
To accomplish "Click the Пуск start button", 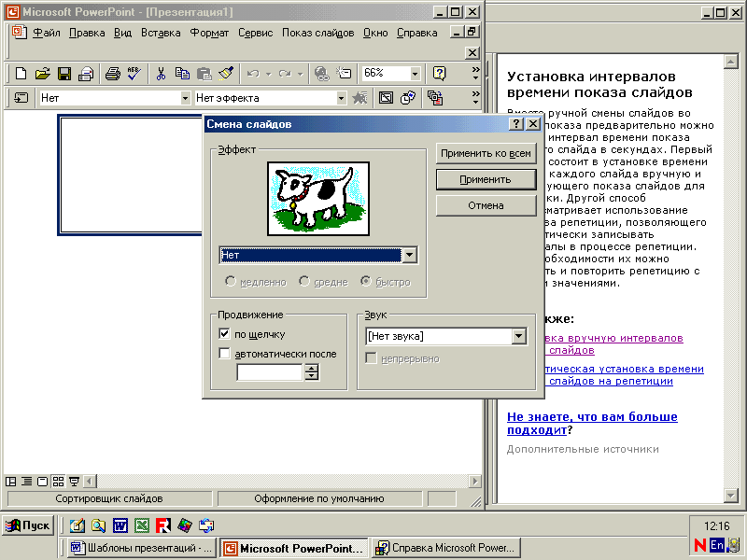I will point(28,525).
